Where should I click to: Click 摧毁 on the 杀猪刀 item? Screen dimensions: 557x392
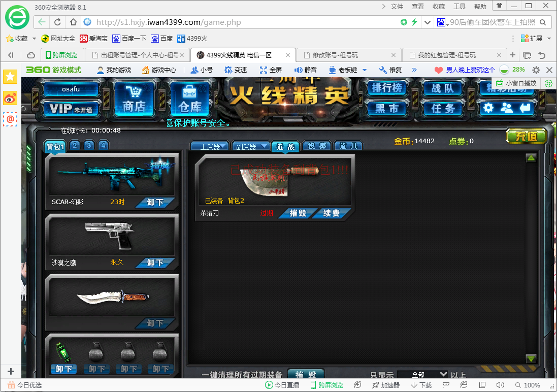tap(298, 213)
